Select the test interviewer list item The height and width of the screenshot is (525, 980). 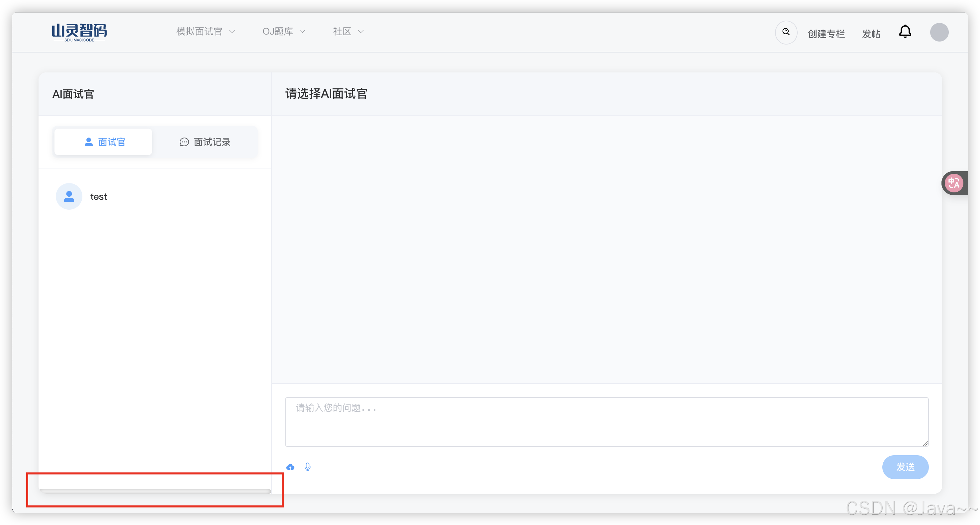pos(99,197)
